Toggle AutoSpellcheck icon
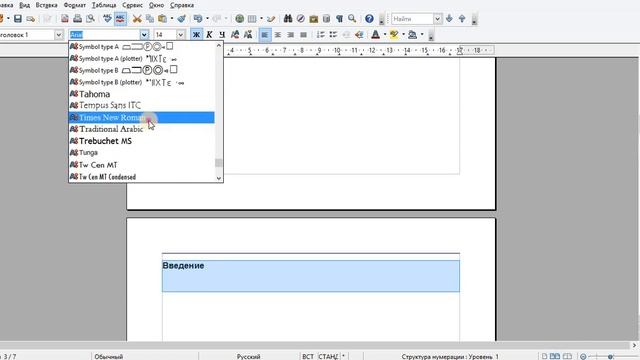Viewport: 640px width, 360px height. (120, 19)
